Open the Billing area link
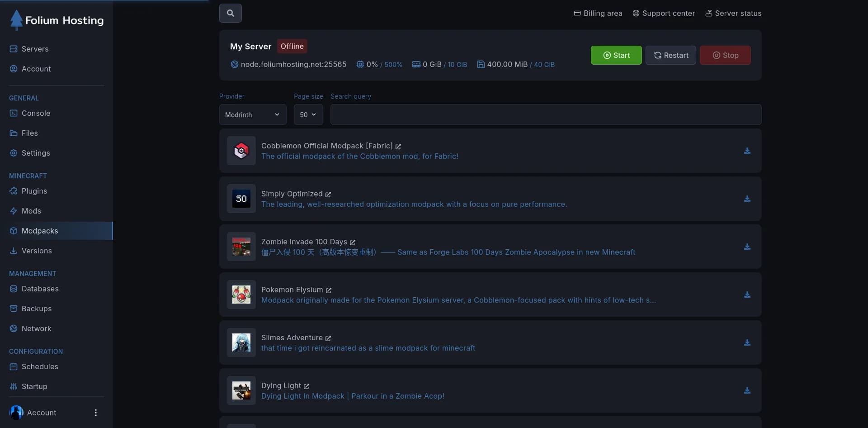Image resolution: width=868 pixels, height=428 pixels. point(598,13)
